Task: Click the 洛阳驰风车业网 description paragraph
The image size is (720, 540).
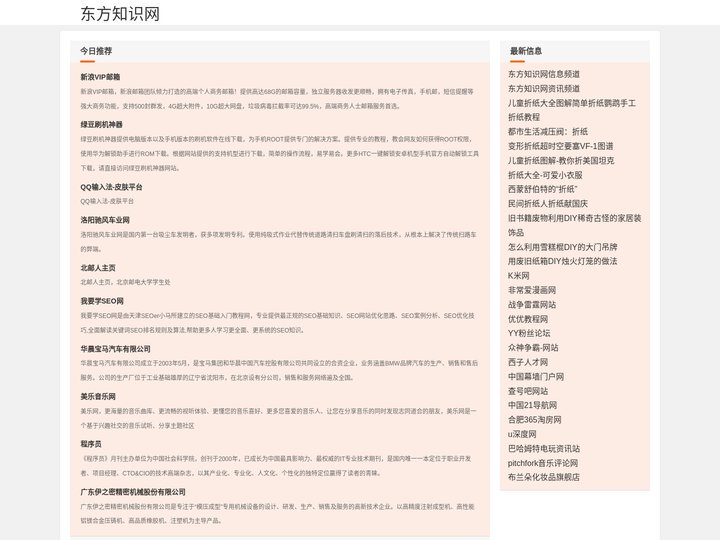Action: tap(278, 242)
